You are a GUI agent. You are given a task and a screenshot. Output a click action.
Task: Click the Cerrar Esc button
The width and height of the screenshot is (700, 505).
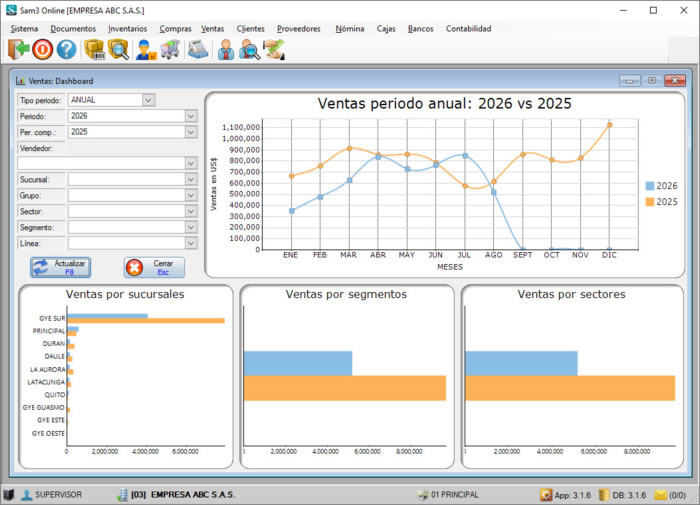pos(154,267)
